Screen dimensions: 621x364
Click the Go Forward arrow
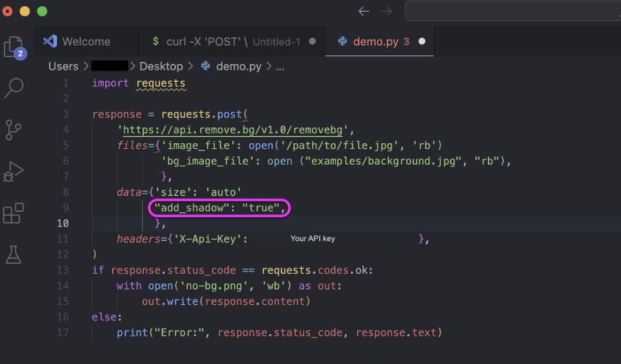387,12
